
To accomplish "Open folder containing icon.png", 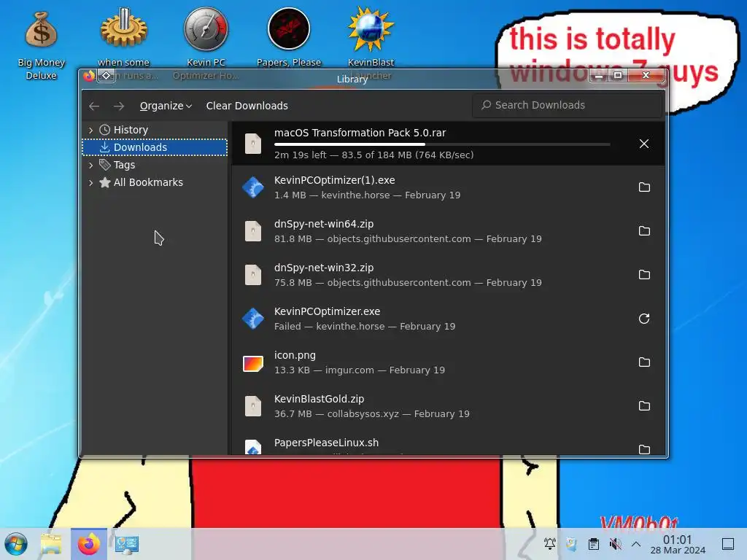I will click(644, 362).
